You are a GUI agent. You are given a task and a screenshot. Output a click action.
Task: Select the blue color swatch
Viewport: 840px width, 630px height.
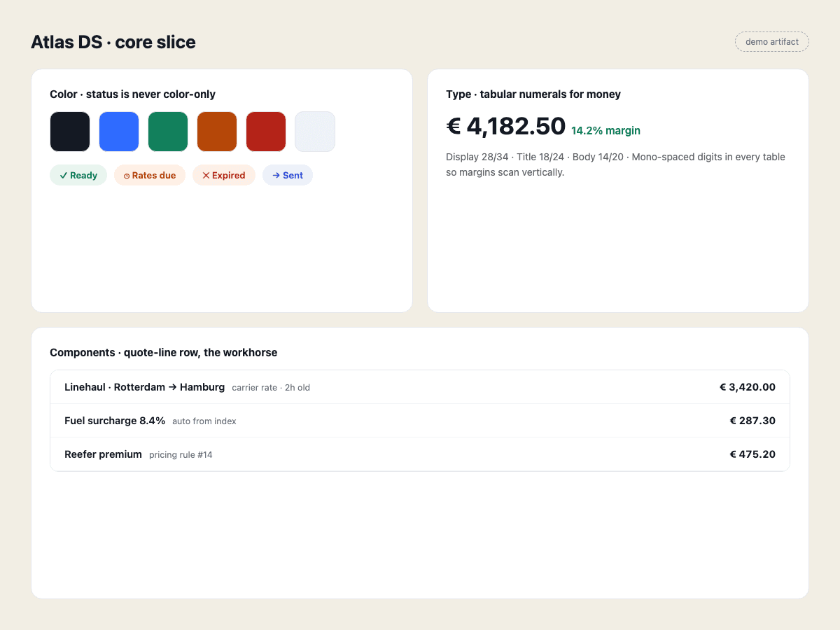pyautogui.click(x=119, y=132)
